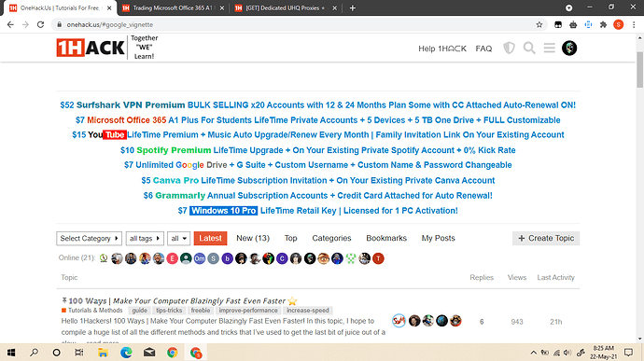The width and height of the screenshot is (644, 361).
Task: Close the OneHack.Us tab
Action: 109,7
